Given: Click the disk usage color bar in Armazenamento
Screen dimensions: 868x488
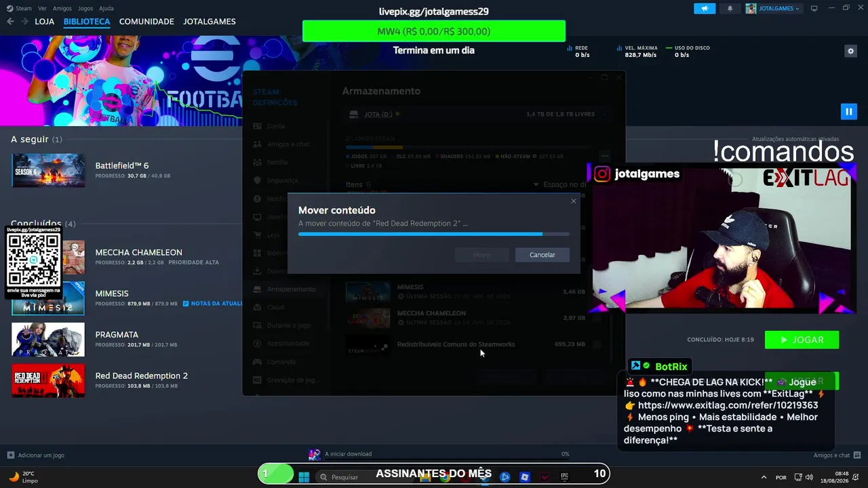Looking at the screenshot, I should click(469, 147).
